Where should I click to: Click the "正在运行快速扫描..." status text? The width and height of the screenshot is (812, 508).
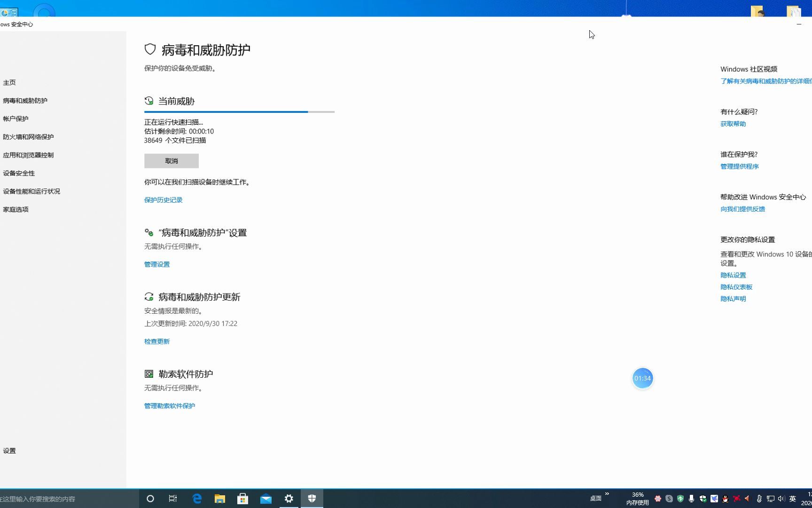coord(174,122)
